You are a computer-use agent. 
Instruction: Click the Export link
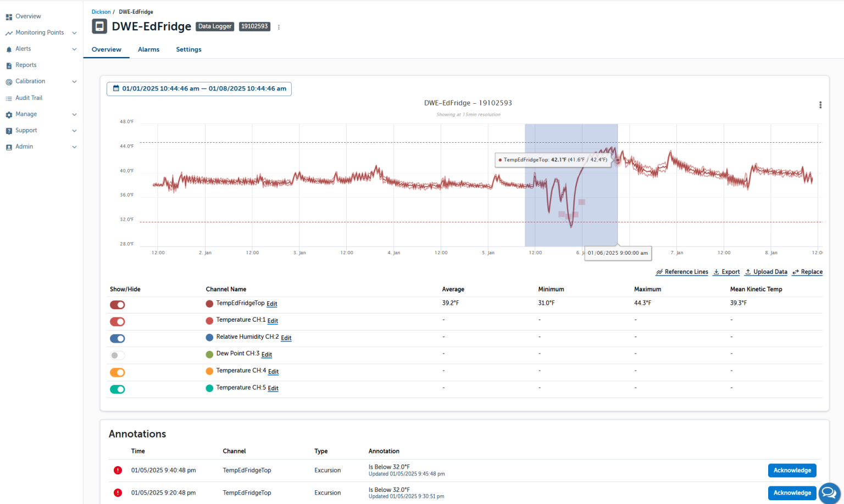tap(726, 272)
